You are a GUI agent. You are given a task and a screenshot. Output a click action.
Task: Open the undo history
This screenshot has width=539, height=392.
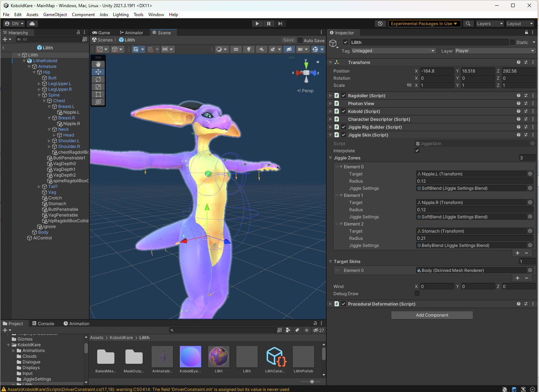380,24
